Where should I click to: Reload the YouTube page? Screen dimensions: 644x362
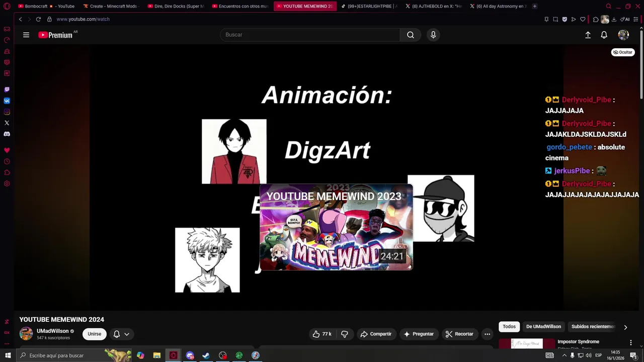click(x=38, y=19)
